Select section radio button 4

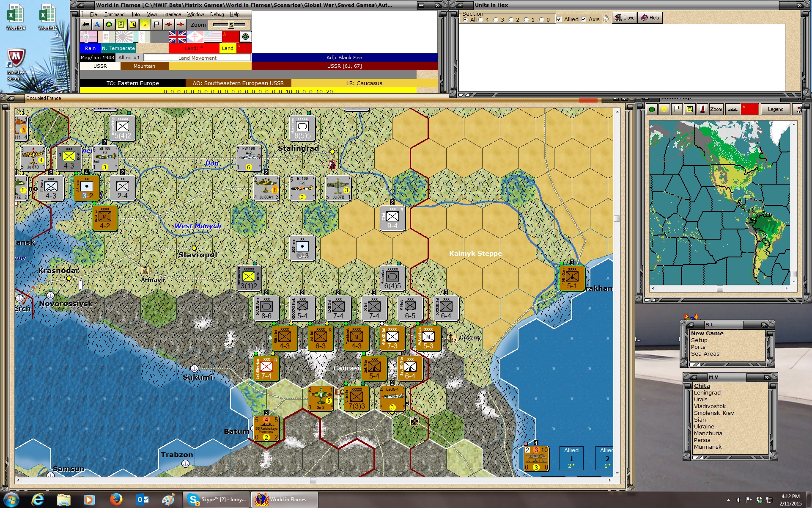480,19
